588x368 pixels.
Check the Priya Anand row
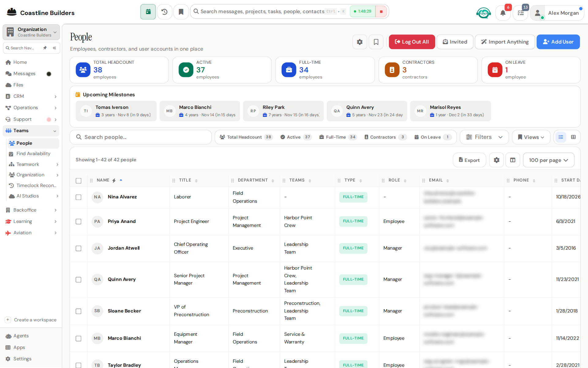coord(78,221)
